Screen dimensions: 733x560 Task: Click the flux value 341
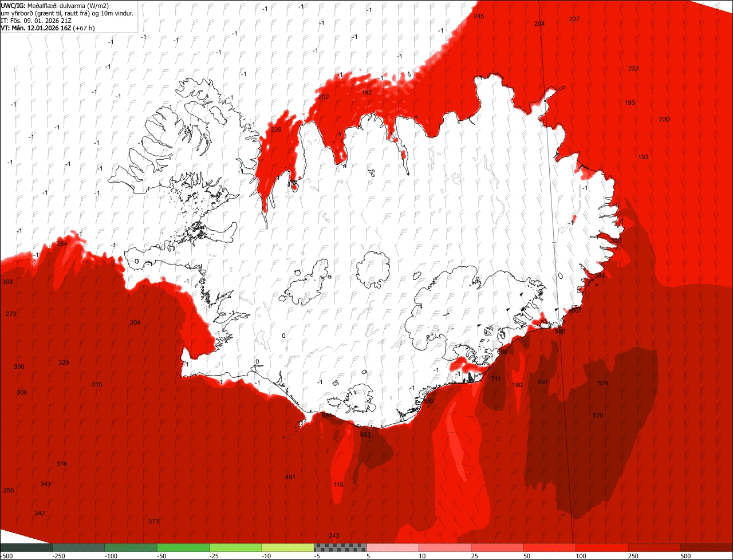[46, 484]
